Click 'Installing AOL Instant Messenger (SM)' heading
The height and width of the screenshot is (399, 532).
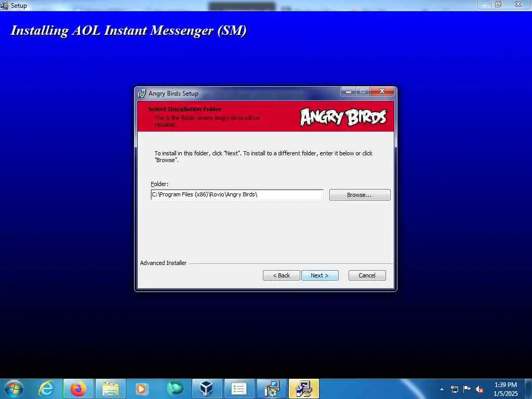(x=129, y=31)
